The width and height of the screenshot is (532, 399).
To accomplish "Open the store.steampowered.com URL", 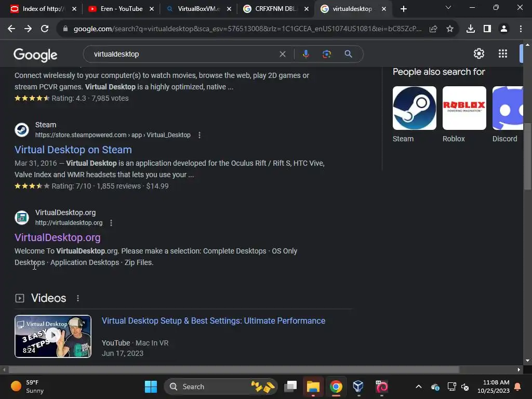I will 113,135.
